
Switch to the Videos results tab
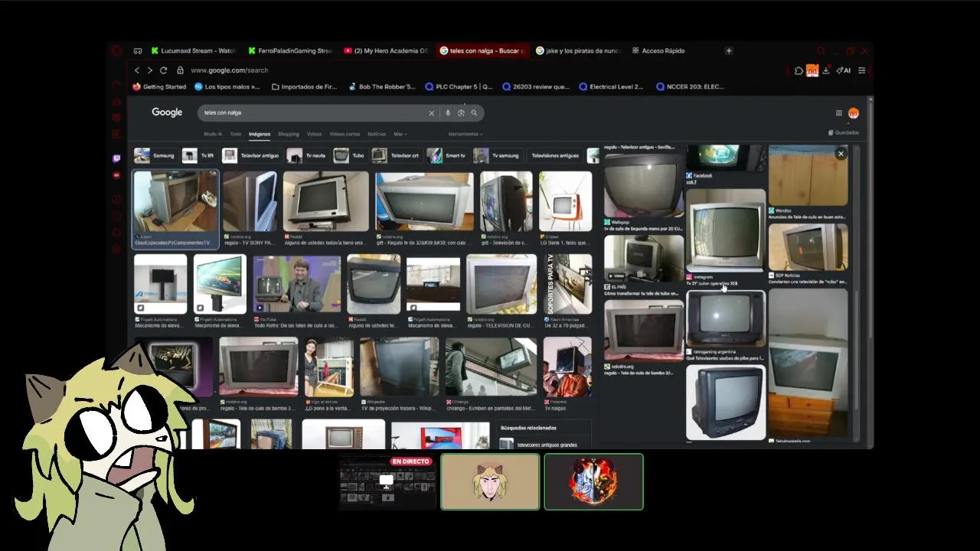point(315,134)
